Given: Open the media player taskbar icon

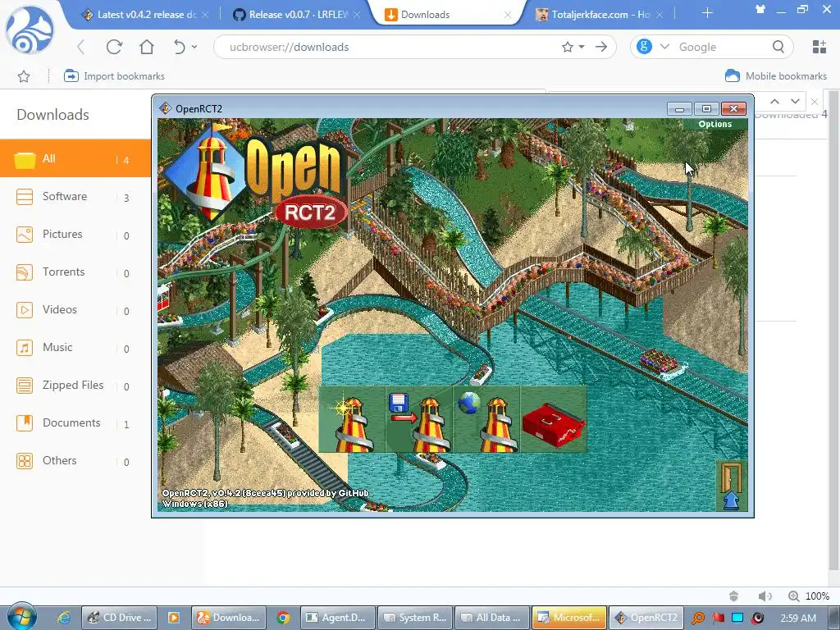Looking at the screenshot, I should coord(174,618).
